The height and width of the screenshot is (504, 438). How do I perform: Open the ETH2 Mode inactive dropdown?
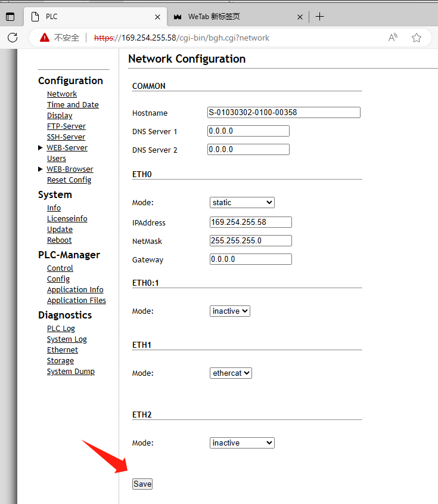pos(242,443)
